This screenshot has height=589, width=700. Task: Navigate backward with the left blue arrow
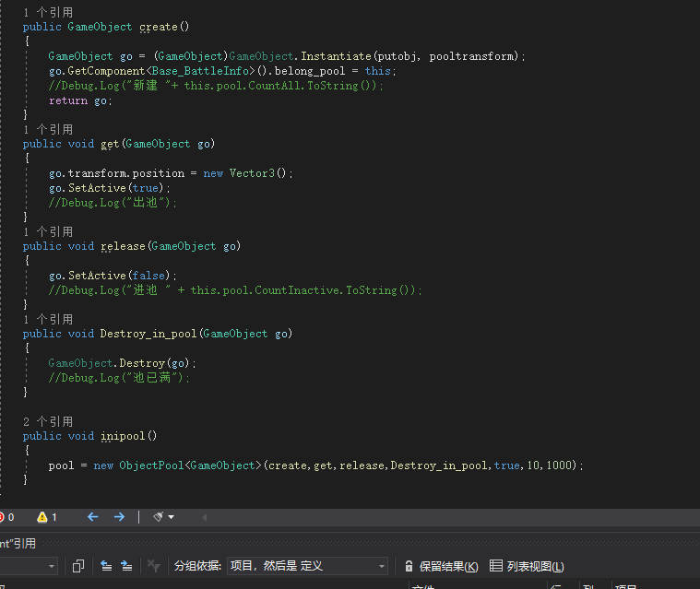[93, 517]
